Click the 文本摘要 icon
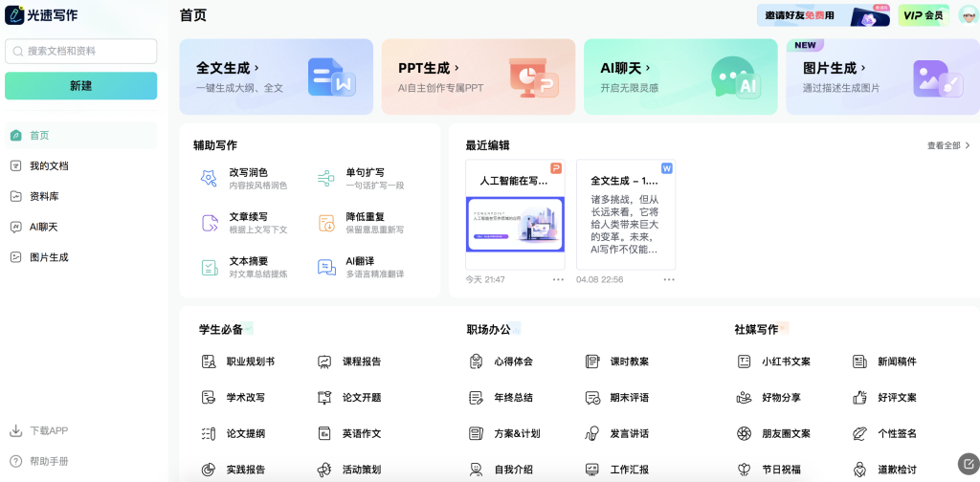Viewport: 980px width, 482px height. tap(209, 267)
